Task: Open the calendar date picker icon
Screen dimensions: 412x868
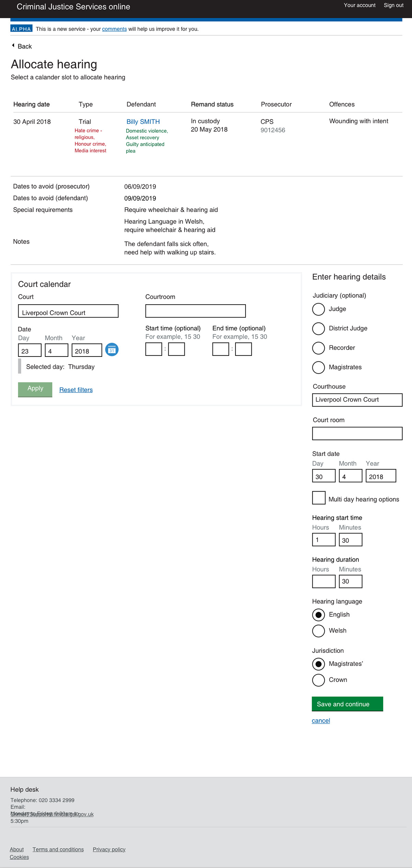Action: pyautogui.click(x=112, y=350)
